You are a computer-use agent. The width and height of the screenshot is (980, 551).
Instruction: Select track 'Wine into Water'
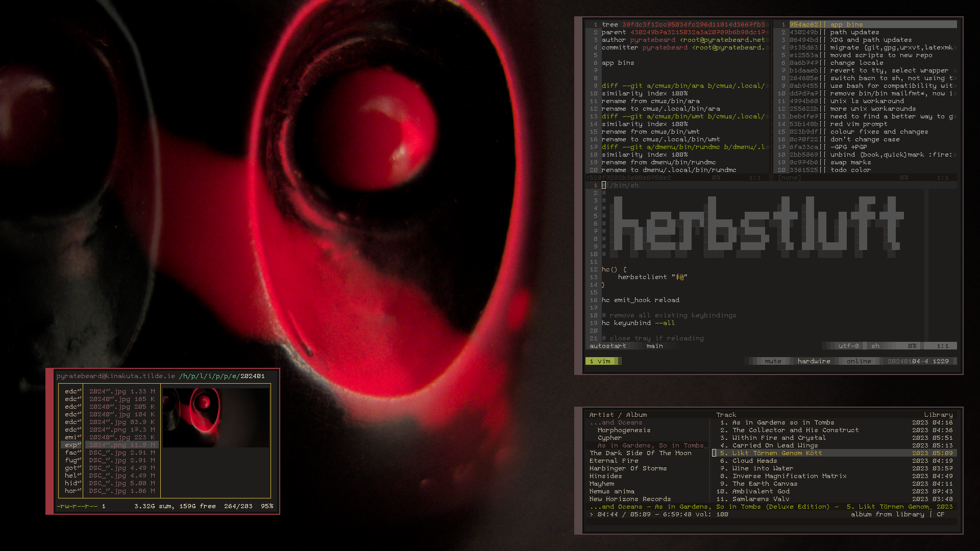point(835,468)
